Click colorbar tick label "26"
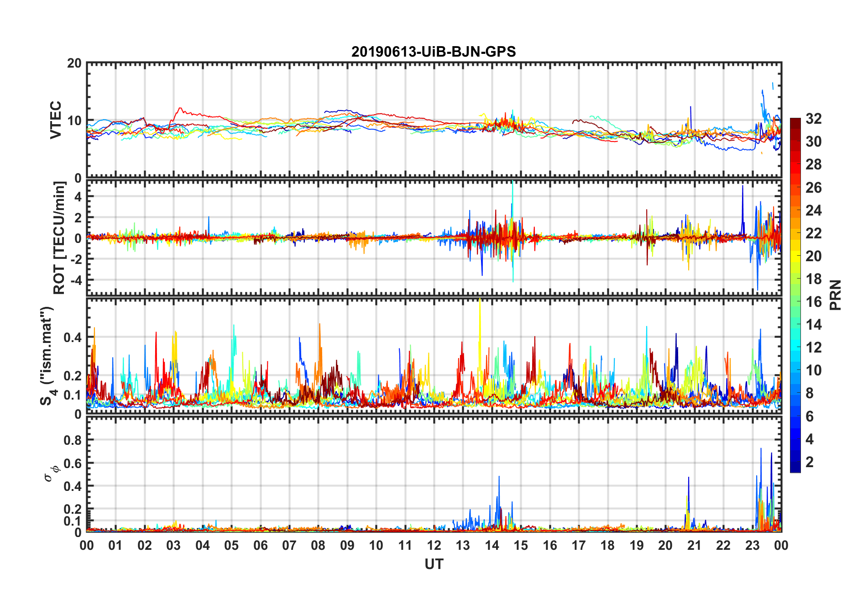 click(814, 187)
